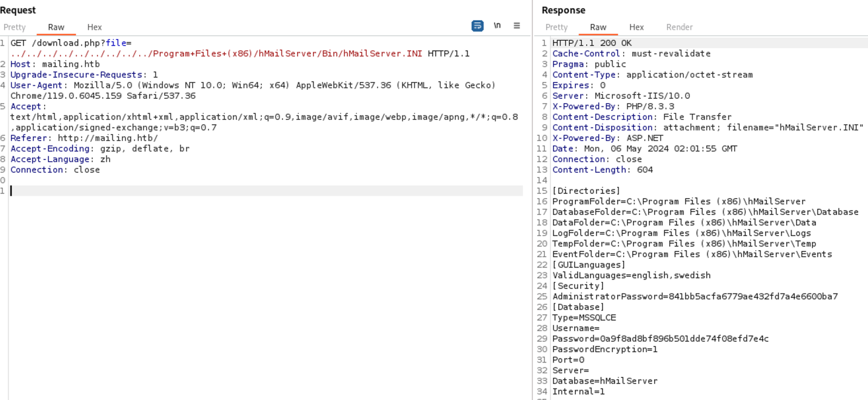Image resolution: width=868 pixels, height=400 pixels.
Task: Switch to Pretty tab in Request panel
Action: [15, 27]
